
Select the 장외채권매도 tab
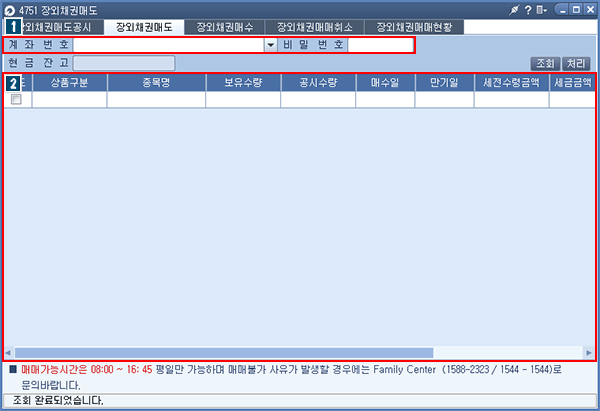pyautogui.click(x=144, y=27)
